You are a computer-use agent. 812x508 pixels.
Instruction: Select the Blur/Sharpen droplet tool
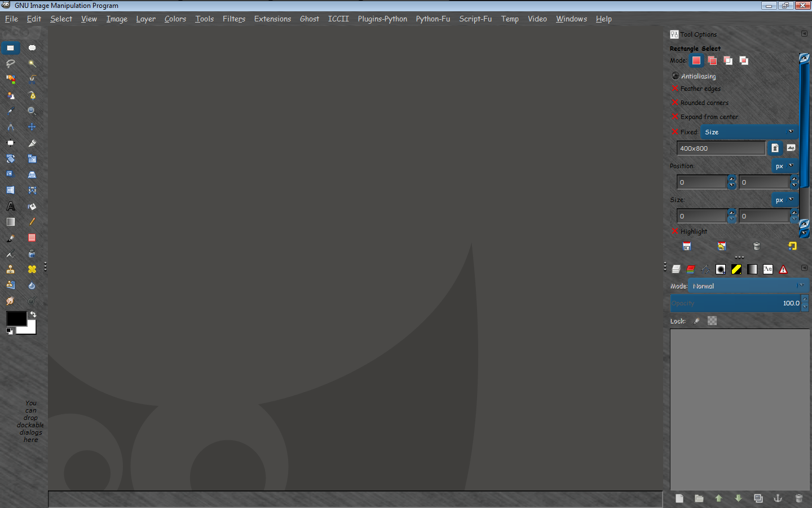(32, 285)
